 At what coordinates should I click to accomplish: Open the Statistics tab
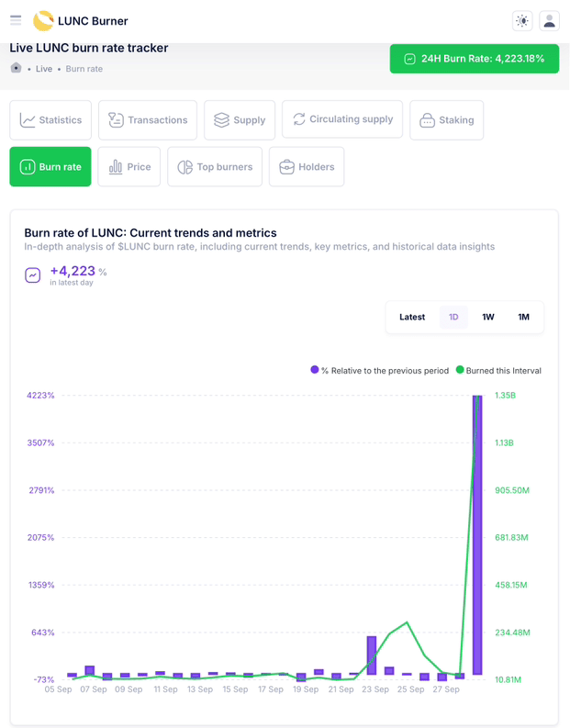(x=50, y=119)
